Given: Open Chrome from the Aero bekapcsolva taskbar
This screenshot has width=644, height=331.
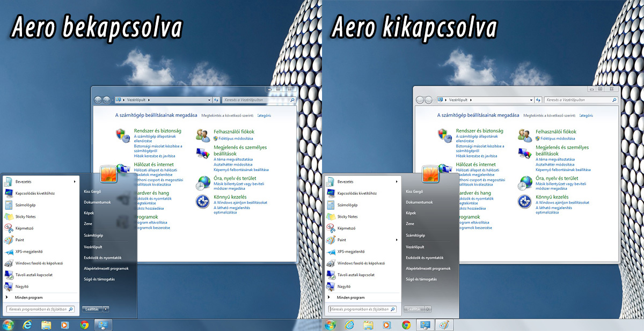Looking at the screenshot, I should pyautogui.click(x=84, y=325).
